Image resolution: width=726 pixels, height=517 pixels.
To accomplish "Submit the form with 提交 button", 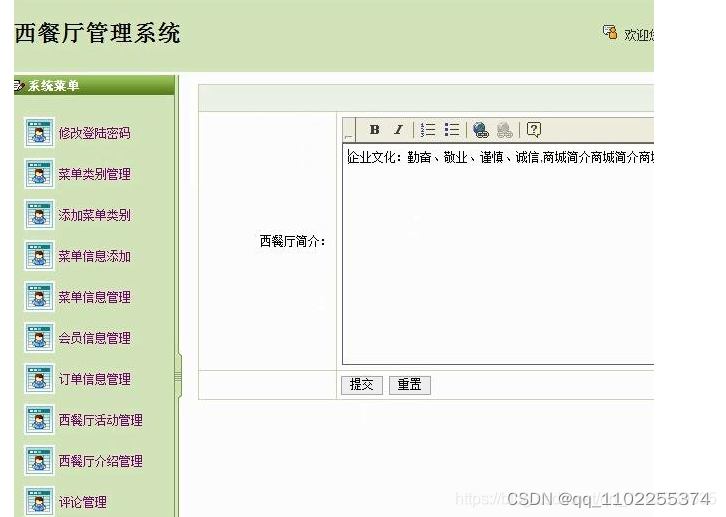I will (x=362, y=385).
